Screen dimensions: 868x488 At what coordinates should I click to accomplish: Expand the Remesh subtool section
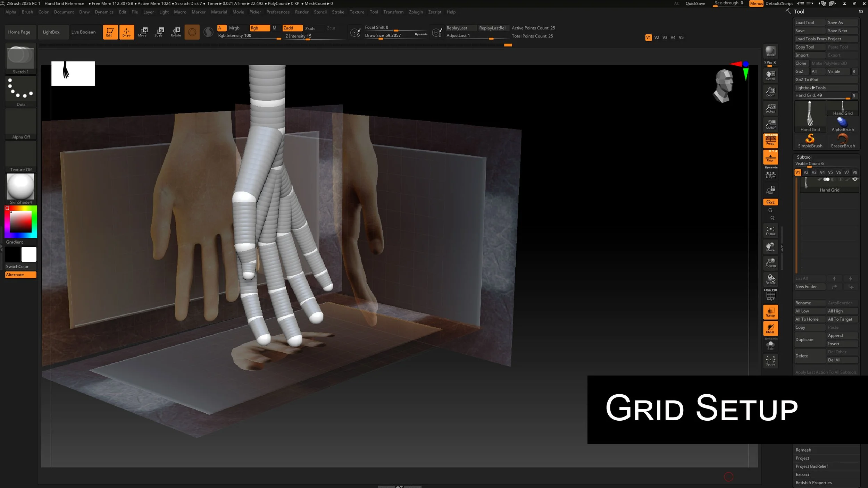[803, 450]
